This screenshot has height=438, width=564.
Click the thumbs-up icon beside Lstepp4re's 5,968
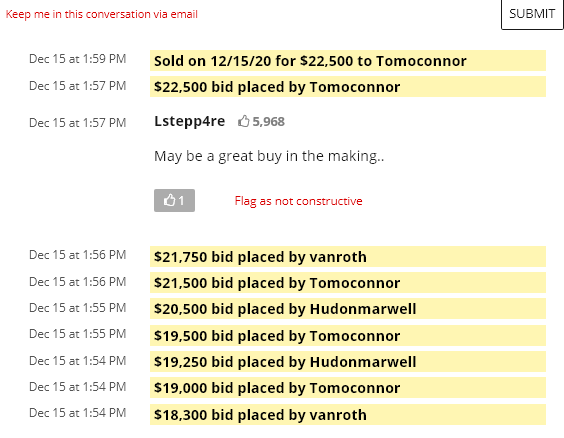click(x=244, y=121)
